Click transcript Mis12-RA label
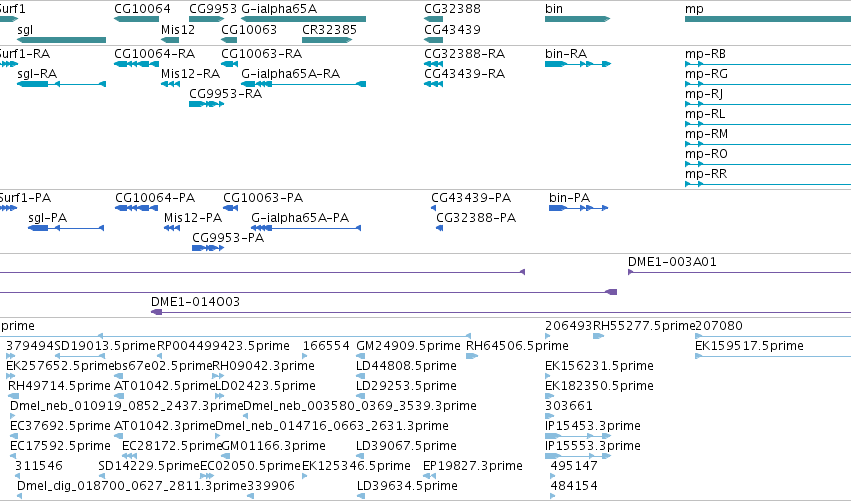 click(190, 74)
